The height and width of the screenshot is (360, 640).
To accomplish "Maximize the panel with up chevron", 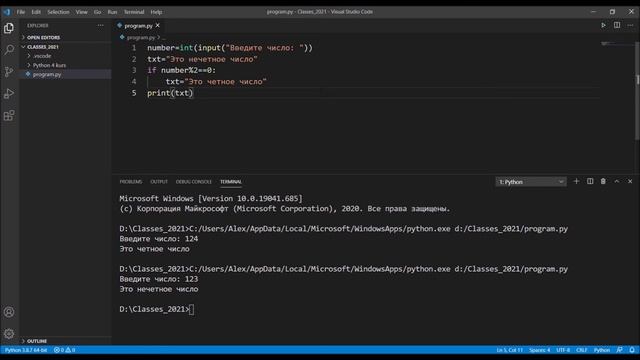I will [617, 181].
